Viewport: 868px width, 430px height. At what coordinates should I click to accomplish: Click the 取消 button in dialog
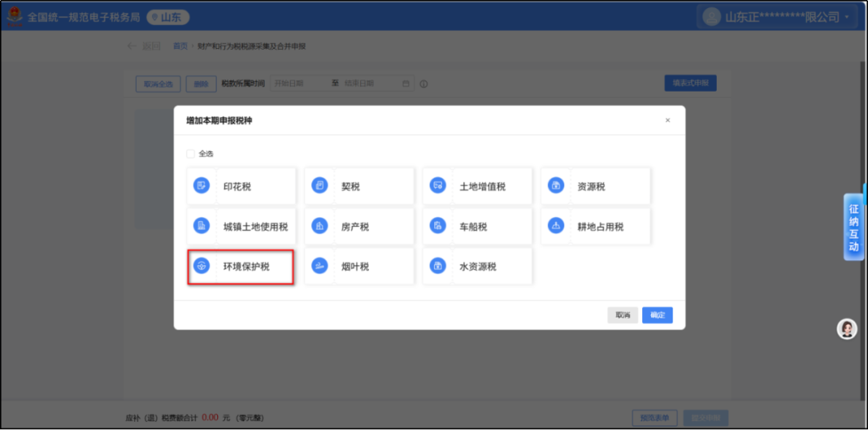tap(623, 315)
